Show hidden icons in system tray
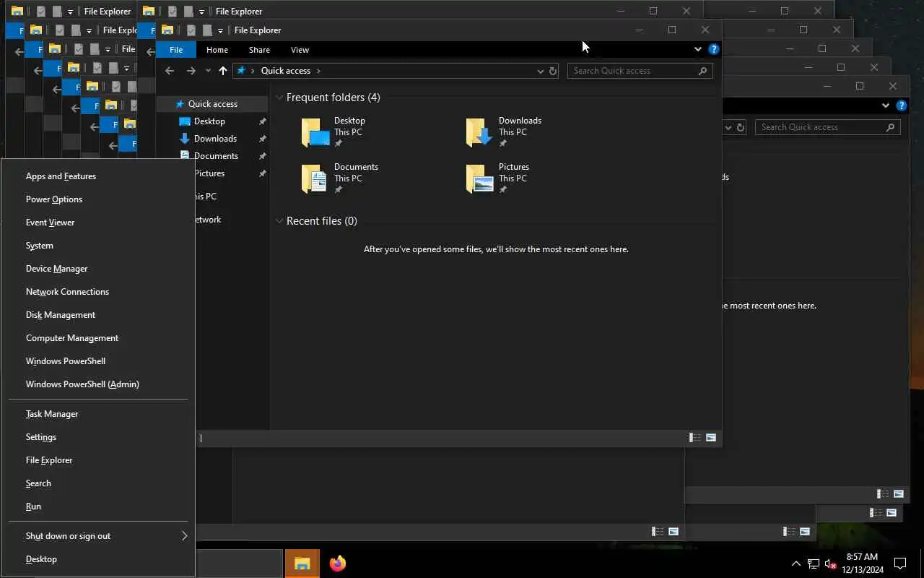The image size is (924, 578). pos(796,564)
